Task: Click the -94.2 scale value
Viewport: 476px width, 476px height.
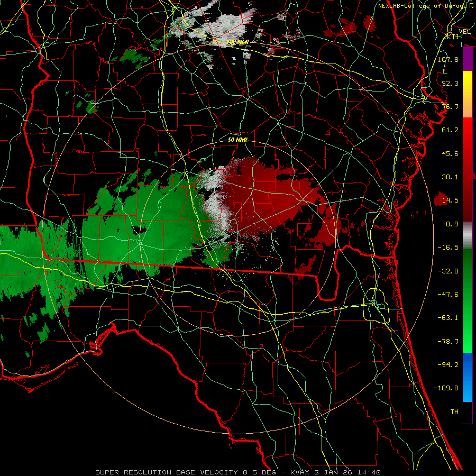Action: [448, 365]
